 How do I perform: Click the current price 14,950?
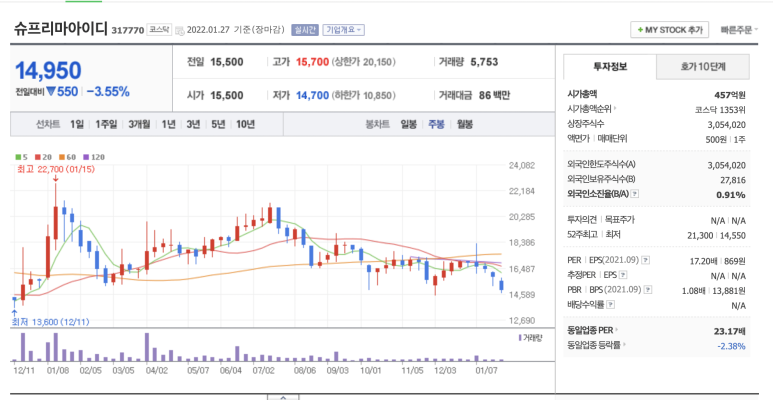pos(48,71)
